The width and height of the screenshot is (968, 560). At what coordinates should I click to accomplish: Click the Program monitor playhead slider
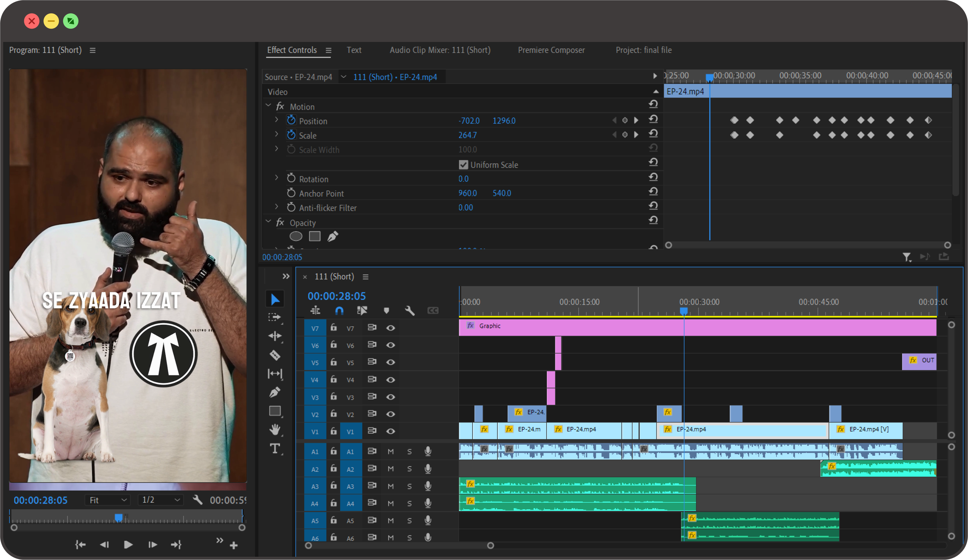(x=118, y=517)
